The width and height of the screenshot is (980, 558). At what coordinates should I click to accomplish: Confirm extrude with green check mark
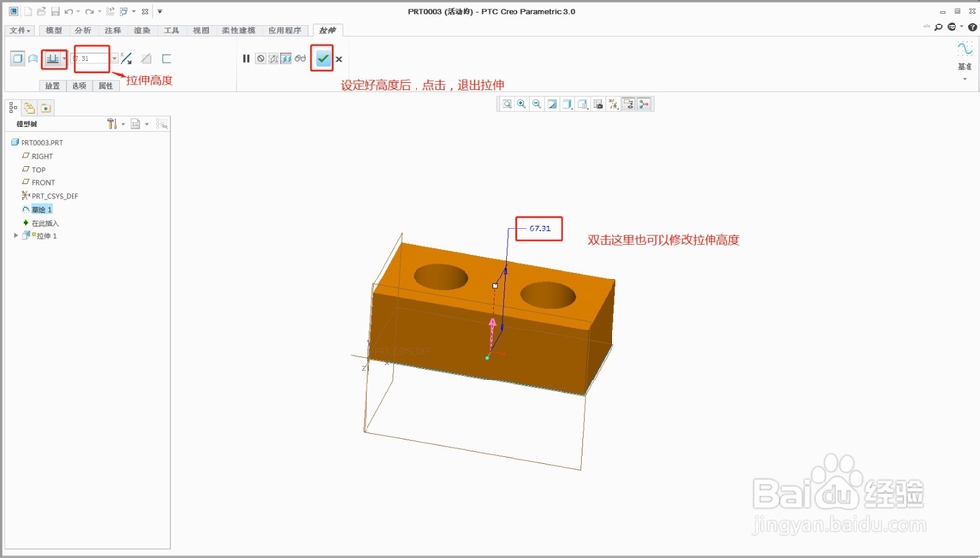point(323,58)
